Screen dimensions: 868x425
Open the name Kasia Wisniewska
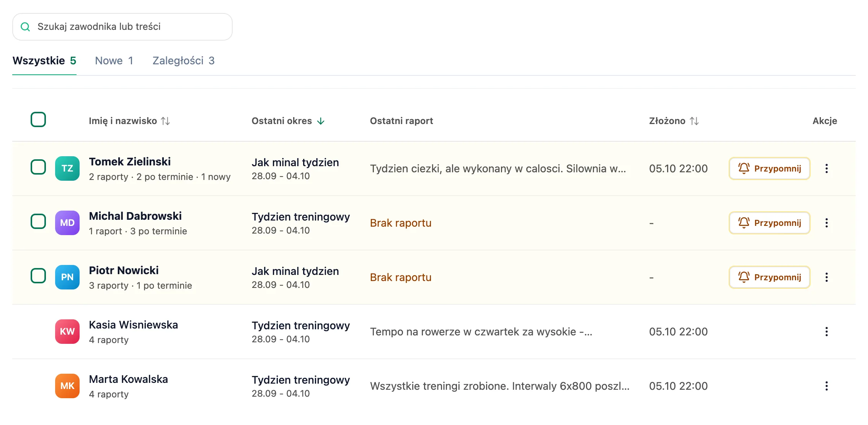click(133, 325)
